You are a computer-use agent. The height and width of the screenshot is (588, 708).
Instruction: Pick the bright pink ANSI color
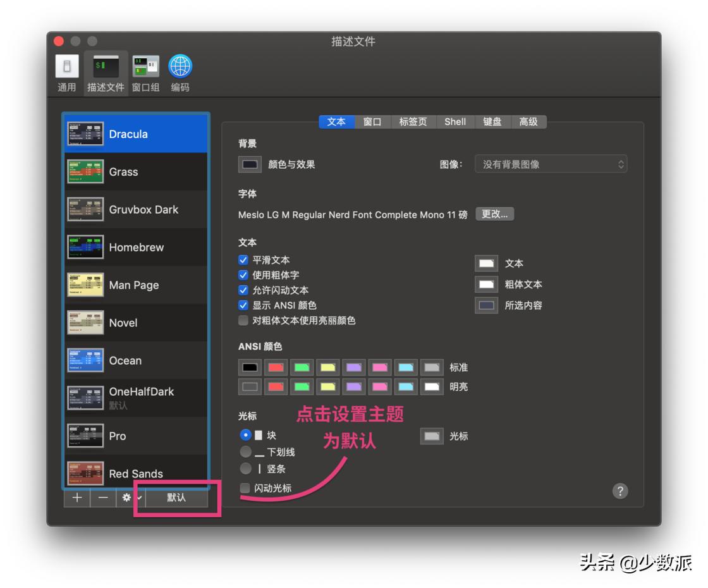pos(380,386)
